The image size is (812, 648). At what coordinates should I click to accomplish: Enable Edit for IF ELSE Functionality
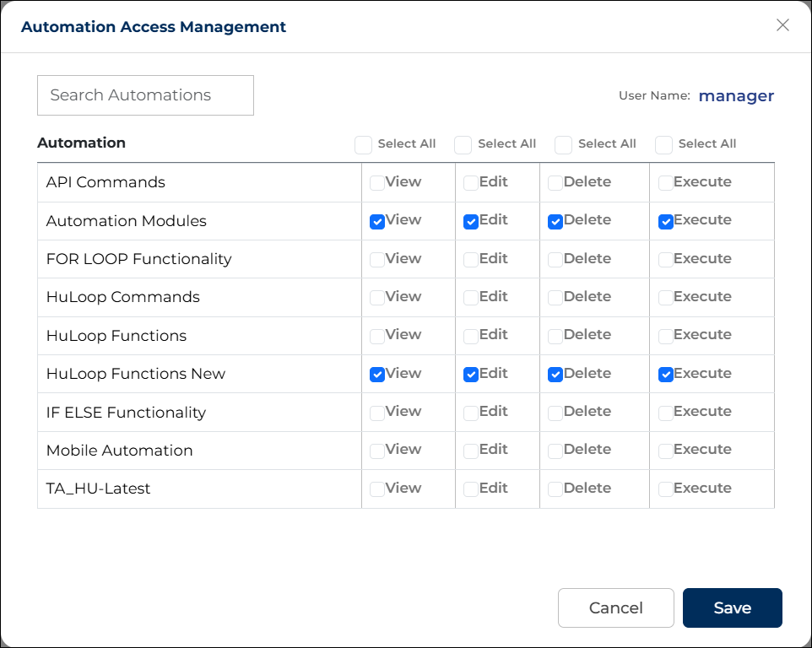click(471, 413)
